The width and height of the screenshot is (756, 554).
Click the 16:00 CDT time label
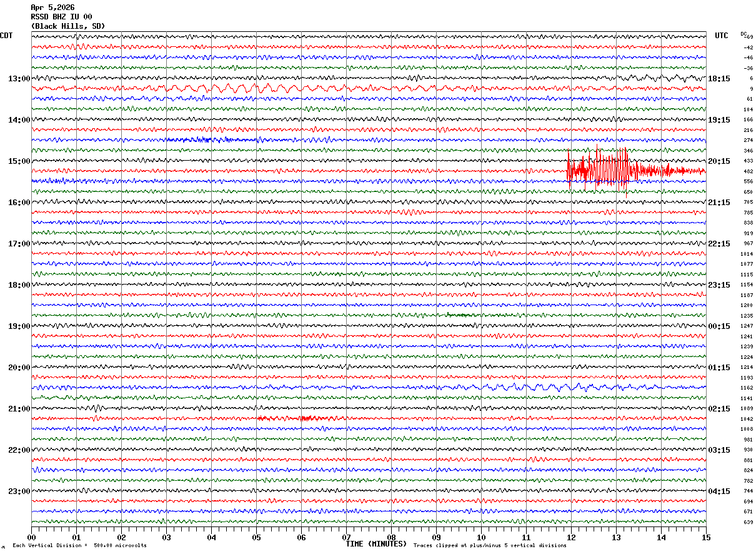tap(19, 203)
